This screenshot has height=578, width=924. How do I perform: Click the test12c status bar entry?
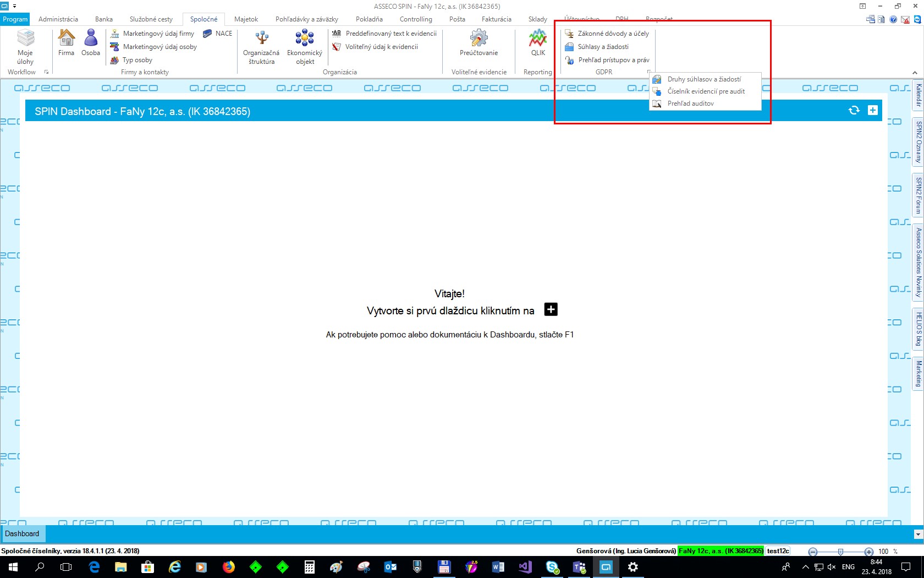778,551
